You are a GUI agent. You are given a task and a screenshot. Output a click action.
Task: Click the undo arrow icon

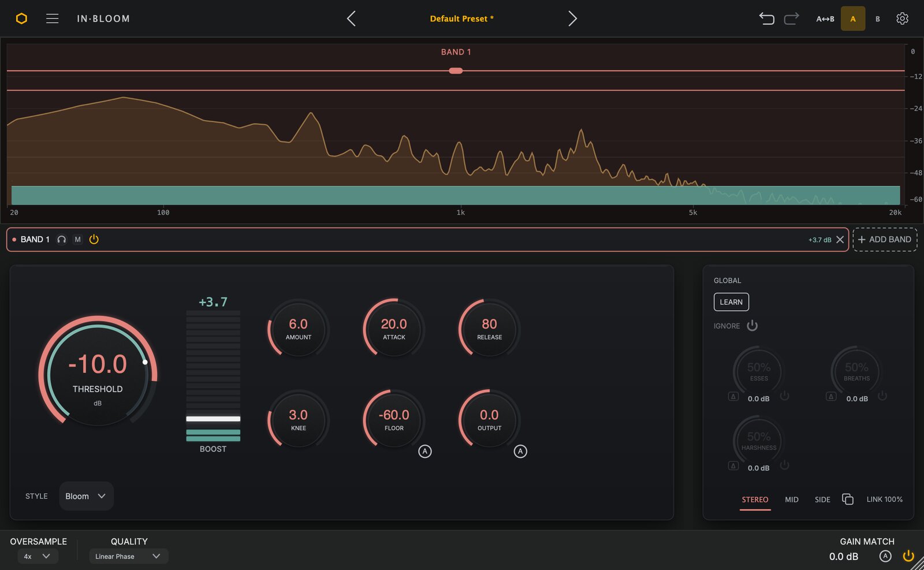pos(766,18)
